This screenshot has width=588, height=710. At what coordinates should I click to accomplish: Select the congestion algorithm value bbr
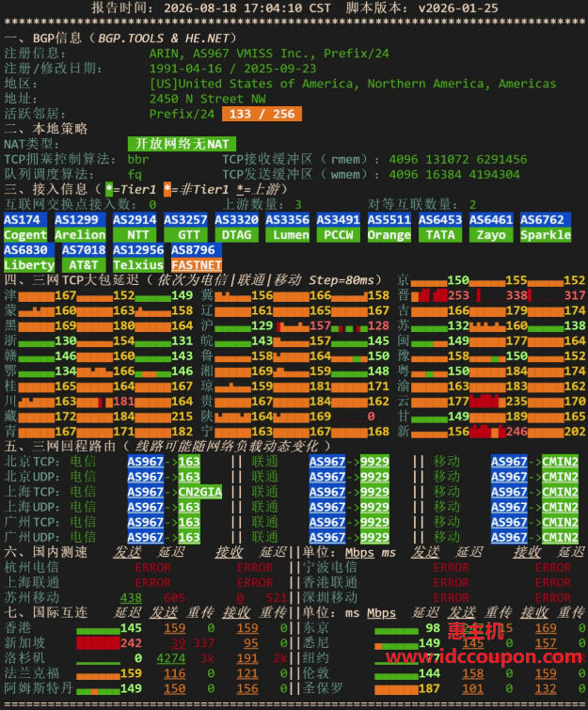coord(138,159)
